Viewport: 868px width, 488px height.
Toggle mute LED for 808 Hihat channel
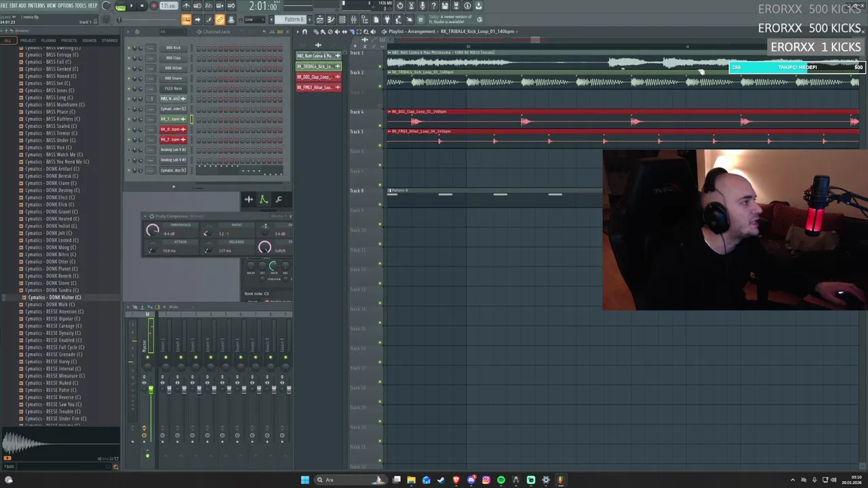pyautogui.click(x=129, y=68)
